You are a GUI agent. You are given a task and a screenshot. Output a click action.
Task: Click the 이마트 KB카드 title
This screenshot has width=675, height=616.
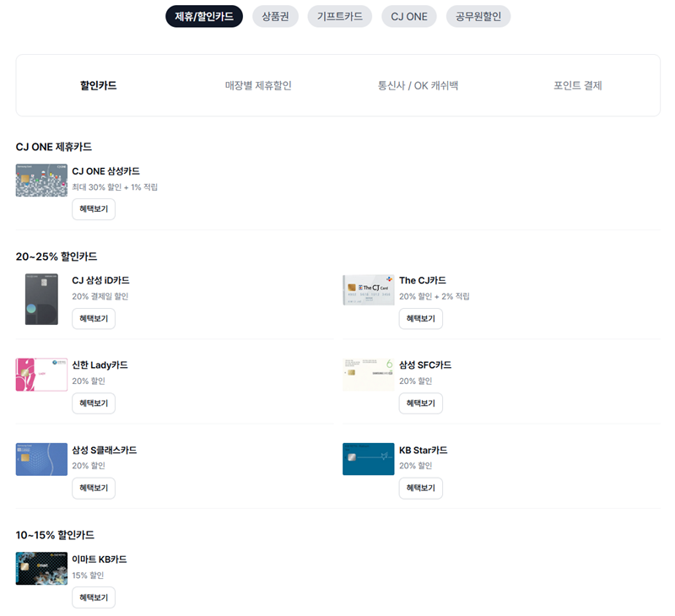pyautogui.click(x=100, y=559)
